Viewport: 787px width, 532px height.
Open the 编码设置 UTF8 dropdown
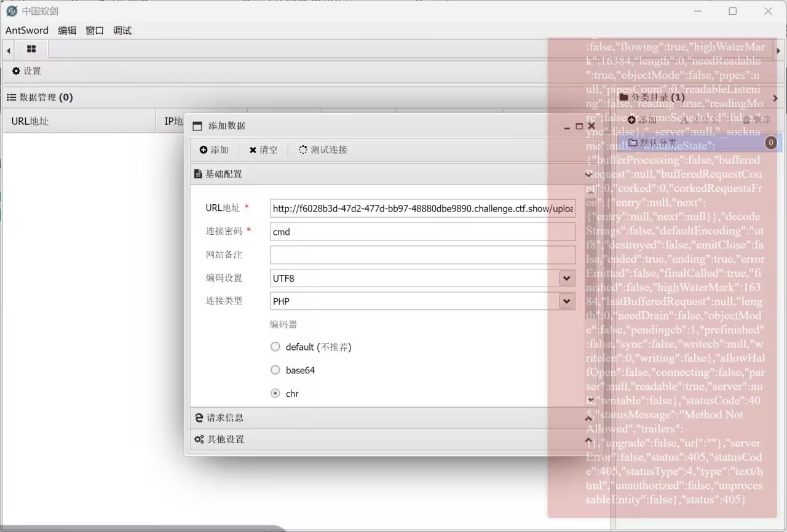[x=566, y=279]
